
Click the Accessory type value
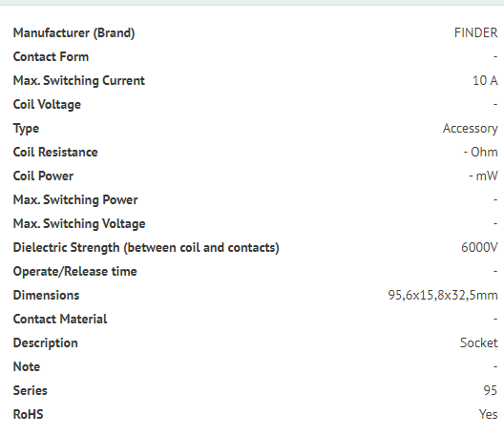[470, 129]
